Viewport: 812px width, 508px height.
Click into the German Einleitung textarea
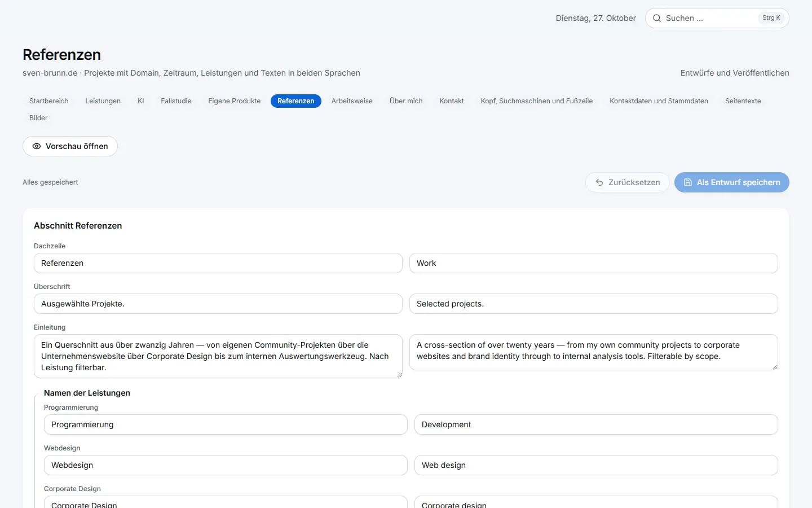tap(218, 356)
